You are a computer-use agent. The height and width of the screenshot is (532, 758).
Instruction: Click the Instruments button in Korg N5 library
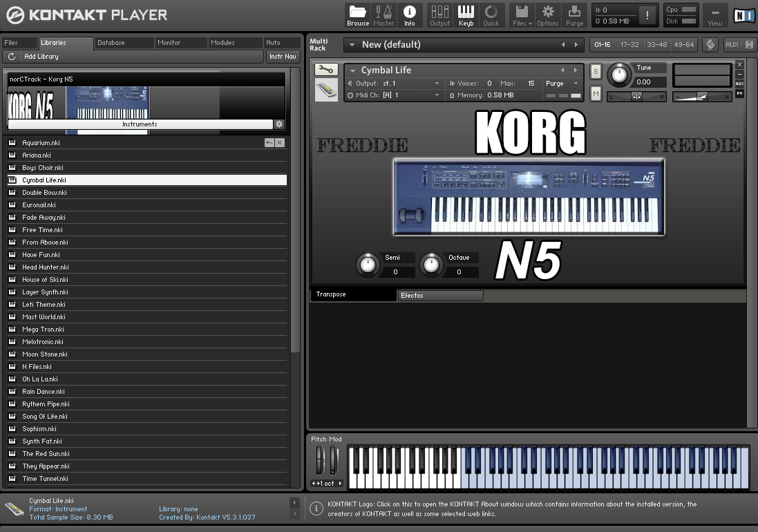[x=140, y=124]
